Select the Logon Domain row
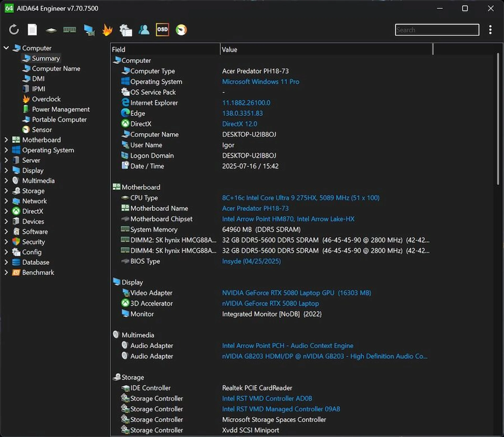 198,155
